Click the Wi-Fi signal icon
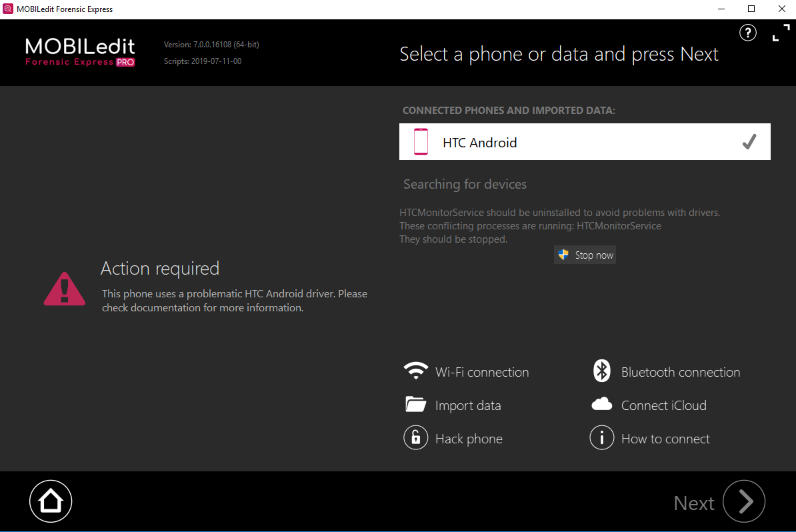This screenshot has width=796, height=532. tap(416, 371)
